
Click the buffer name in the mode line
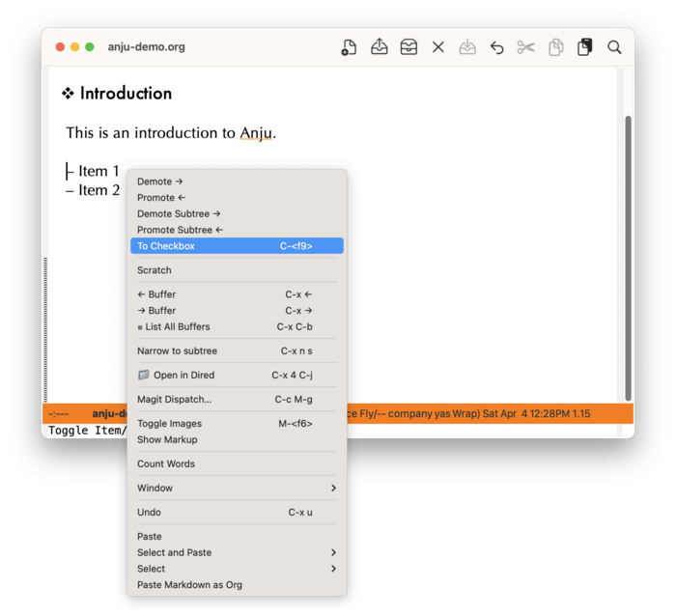[x=110, y=413]
